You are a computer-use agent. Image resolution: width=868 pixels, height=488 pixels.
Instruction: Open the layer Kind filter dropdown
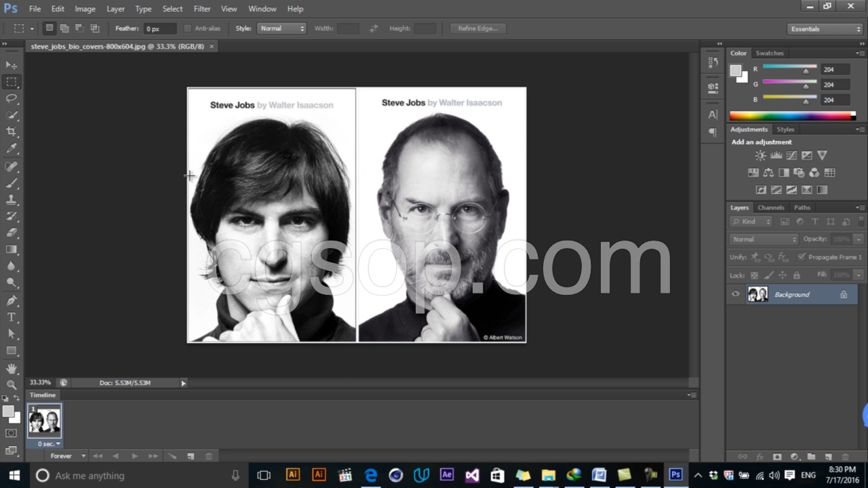coord(751,222)
